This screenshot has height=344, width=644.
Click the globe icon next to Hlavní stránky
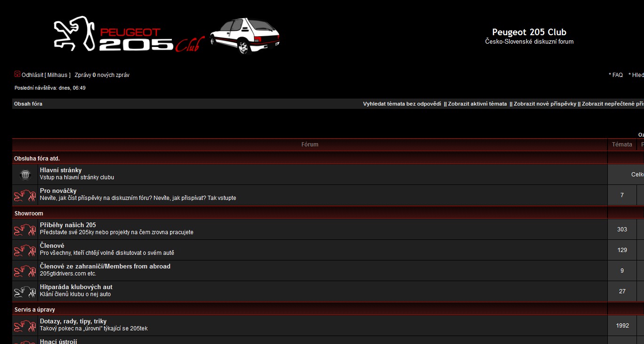pos(25,175)
